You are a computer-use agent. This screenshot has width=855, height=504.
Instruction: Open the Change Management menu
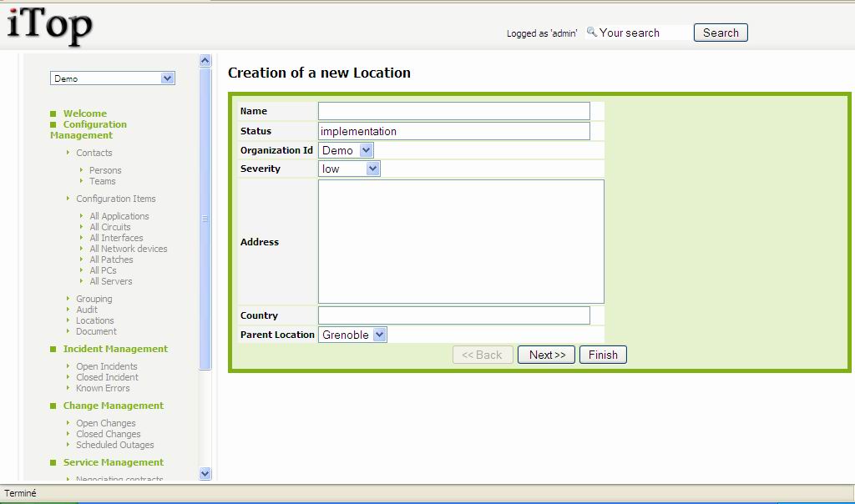(x=114, y=406)
